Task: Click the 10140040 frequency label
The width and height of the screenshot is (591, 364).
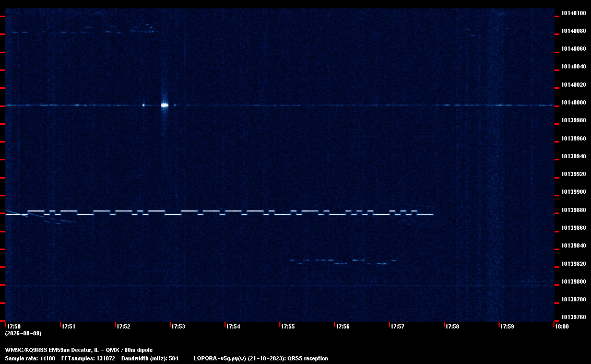Action: click(x=573, y=66)
